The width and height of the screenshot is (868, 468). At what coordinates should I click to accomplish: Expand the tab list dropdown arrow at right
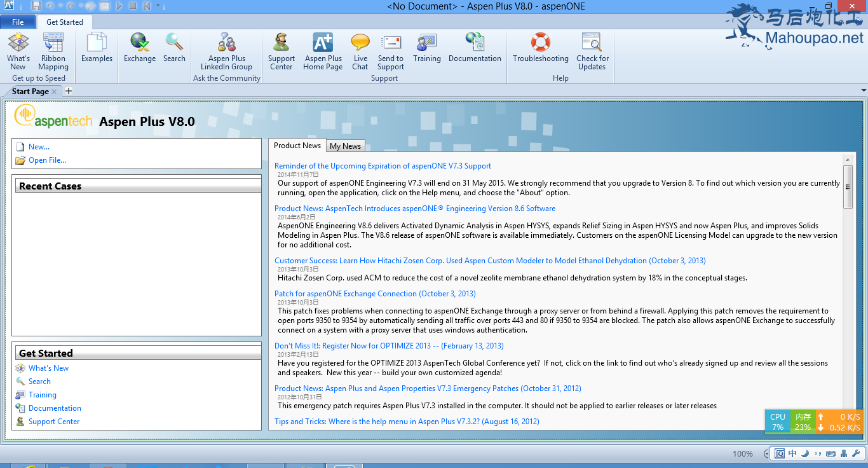[864, 91]
